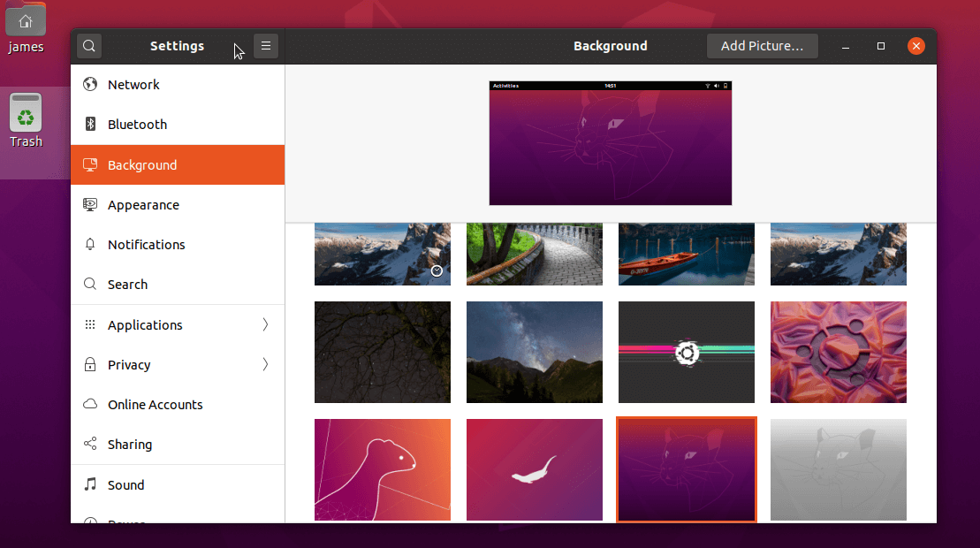
Task: Open the Bluetooth settings panel
Action: 178,125
